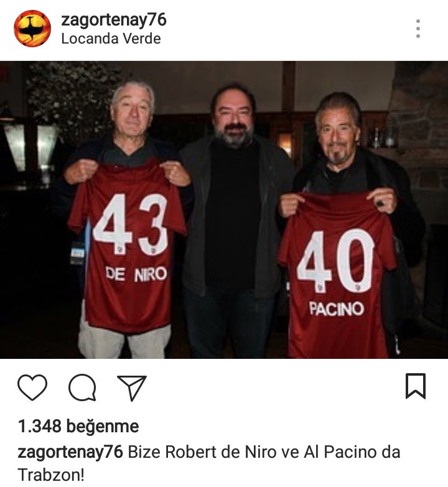Tap the number 40 on the right jersey

tap(335, 261)
